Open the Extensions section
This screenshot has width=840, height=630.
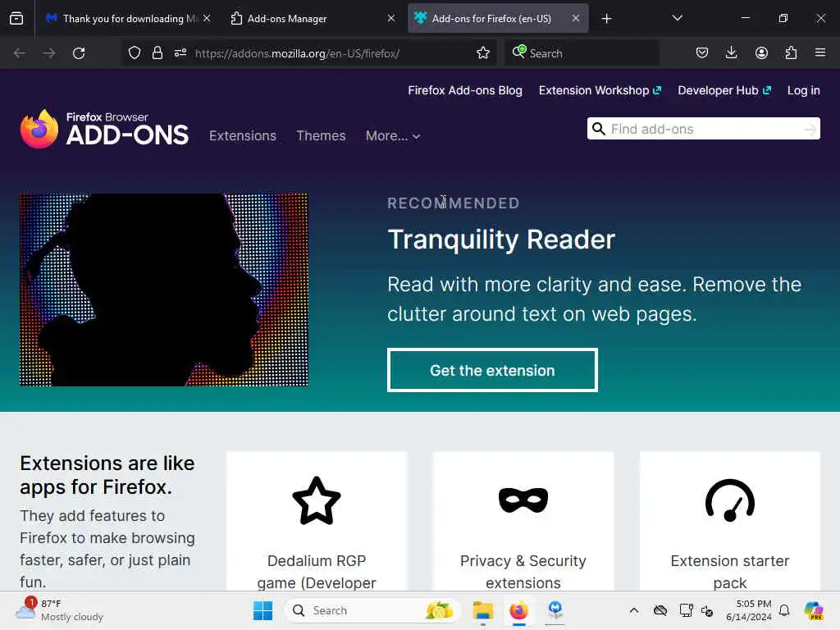243,136
